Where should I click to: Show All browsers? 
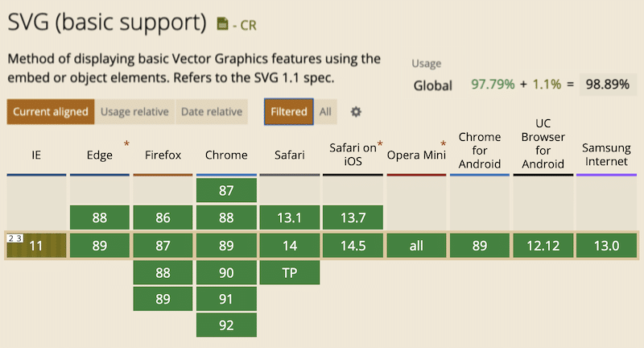tap(325, 112)
